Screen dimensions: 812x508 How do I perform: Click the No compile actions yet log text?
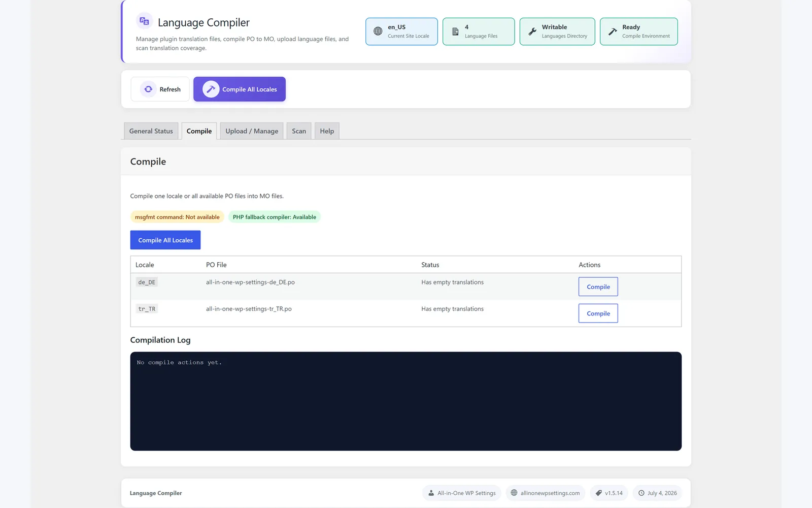179,362
